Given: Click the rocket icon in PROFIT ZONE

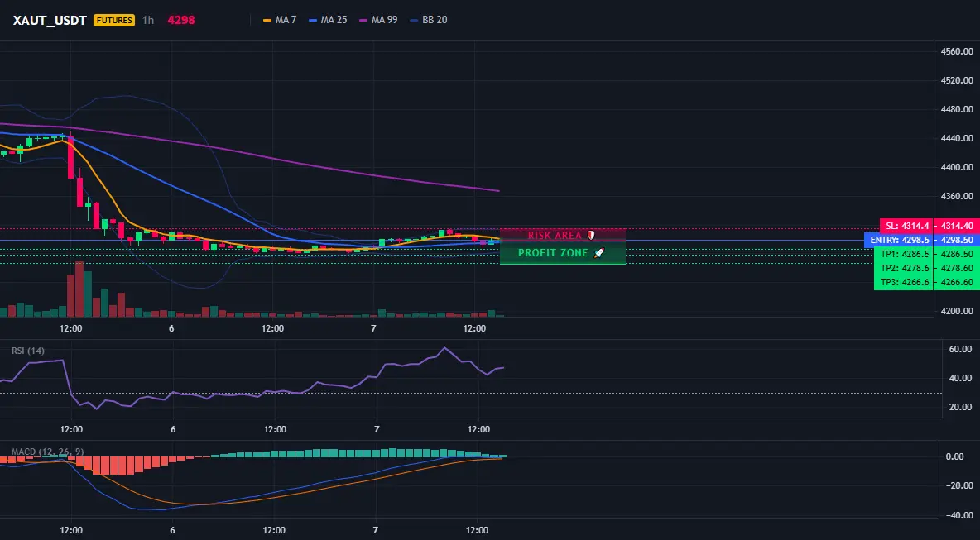Looking at the screenshot, I should 598,253.
